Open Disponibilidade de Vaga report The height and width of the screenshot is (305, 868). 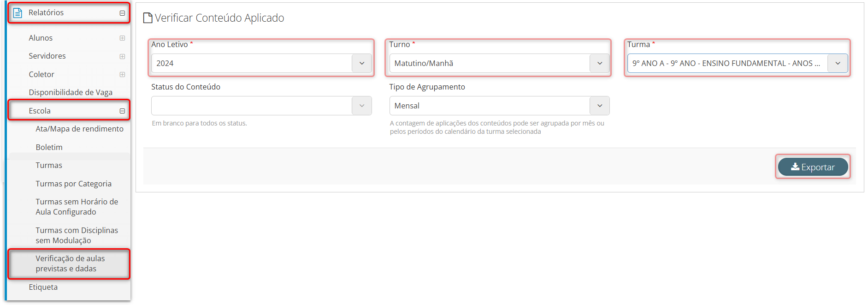(x=71, y=92)
